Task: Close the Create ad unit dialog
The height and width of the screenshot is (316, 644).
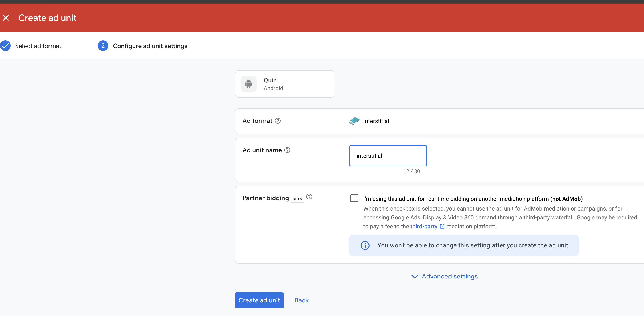Action: [x=6, y=18]
